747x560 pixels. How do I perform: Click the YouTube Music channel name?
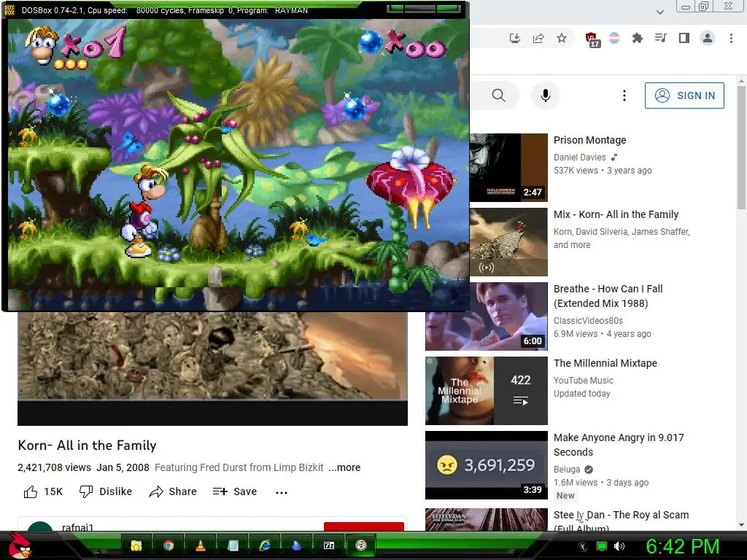(x=583, y=380)
